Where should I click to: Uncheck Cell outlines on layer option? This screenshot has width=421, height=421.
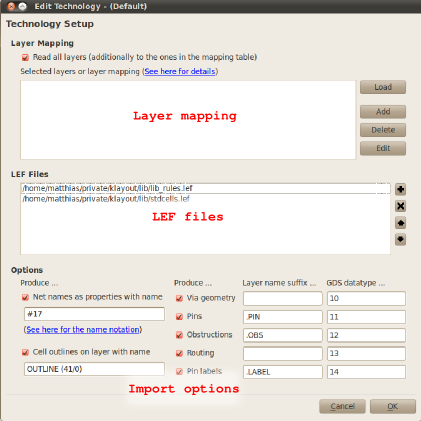point(25,352)
